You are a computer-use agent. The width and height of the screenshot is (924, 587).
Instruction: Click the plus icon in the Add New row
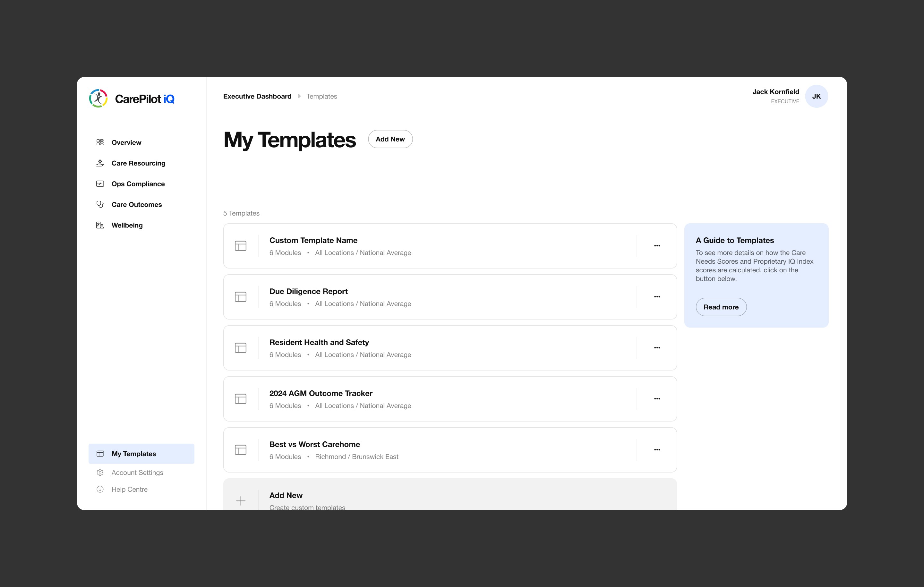tap(241, 501)
